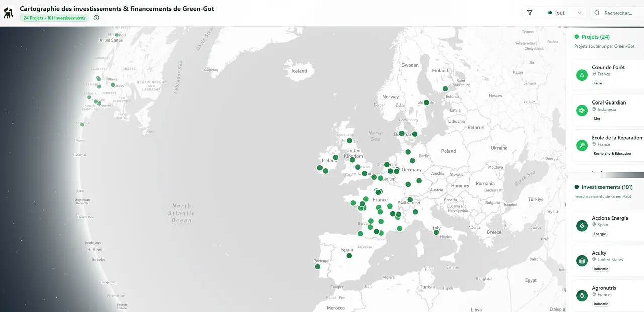
Task: Click the Mer tag on Coral Guardian
Action: click(x=597, y=119)
